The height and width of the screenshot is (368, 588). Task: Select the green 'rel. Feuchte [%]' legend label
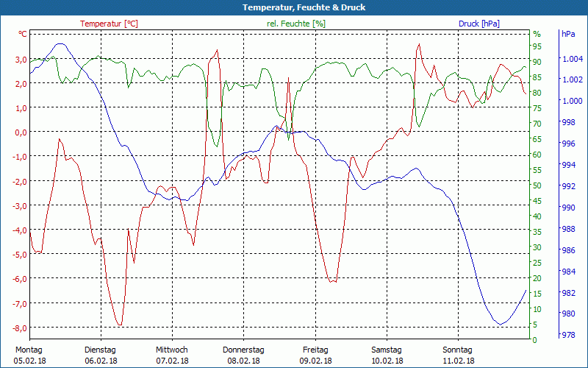296,24
